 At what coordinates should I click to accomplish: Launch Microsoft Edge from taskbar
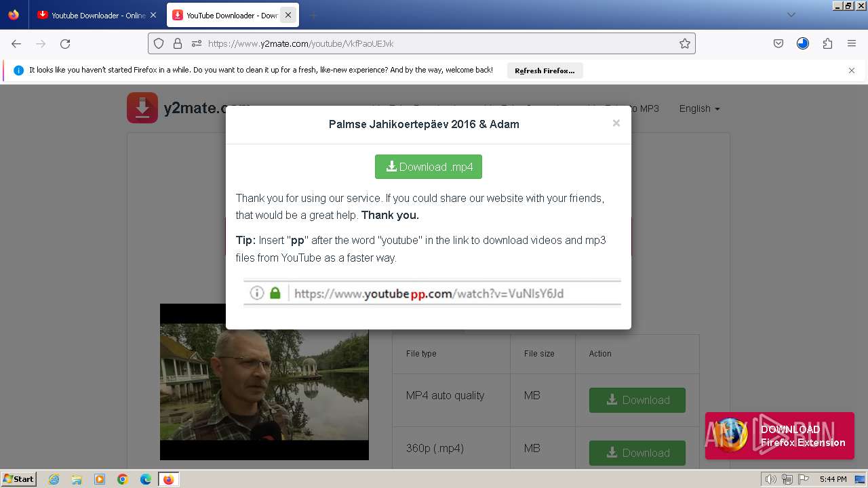(146, 479)
